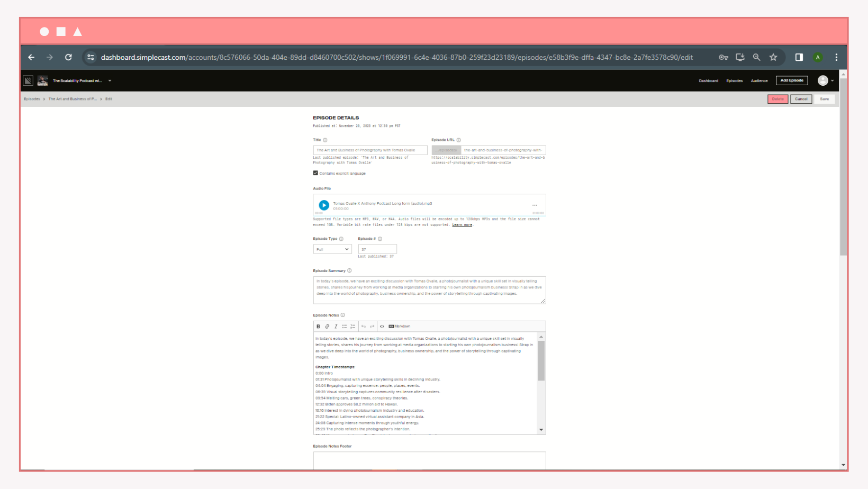The width and height of the screenshot is (868, 489).
Task: Reload the current page
Action: click(x=68, y=57)
